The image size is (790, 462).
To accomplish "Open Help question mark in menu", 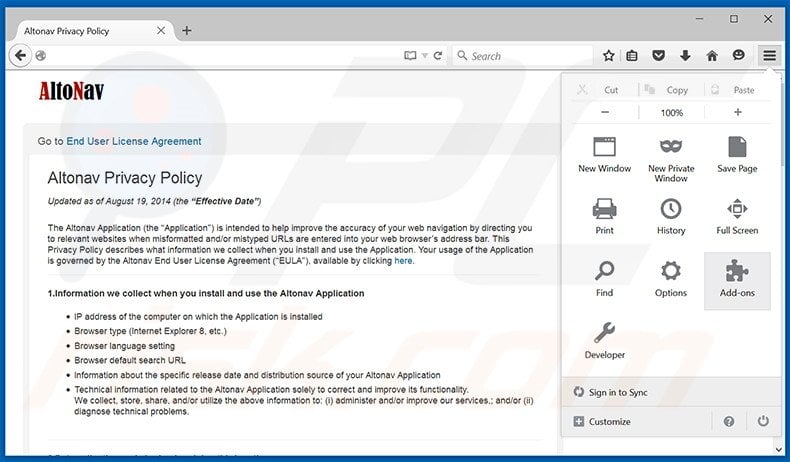I will pyautogui.click(x=729, y=421).
